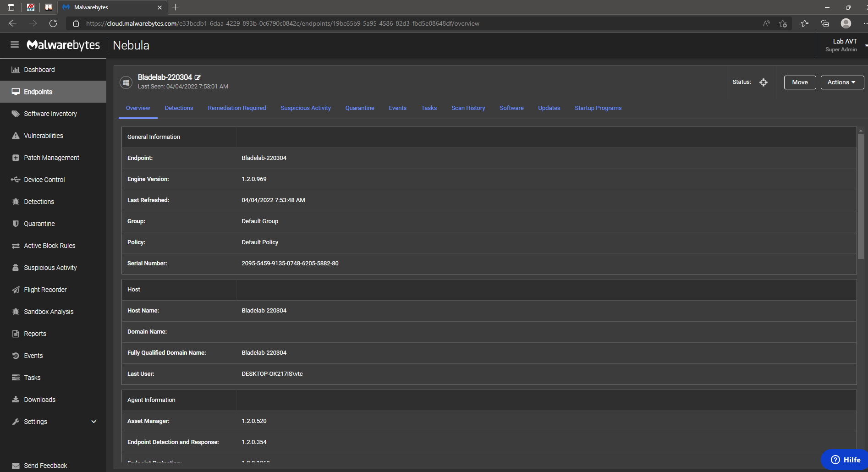Open the Actions dropdown

point(842,82)
